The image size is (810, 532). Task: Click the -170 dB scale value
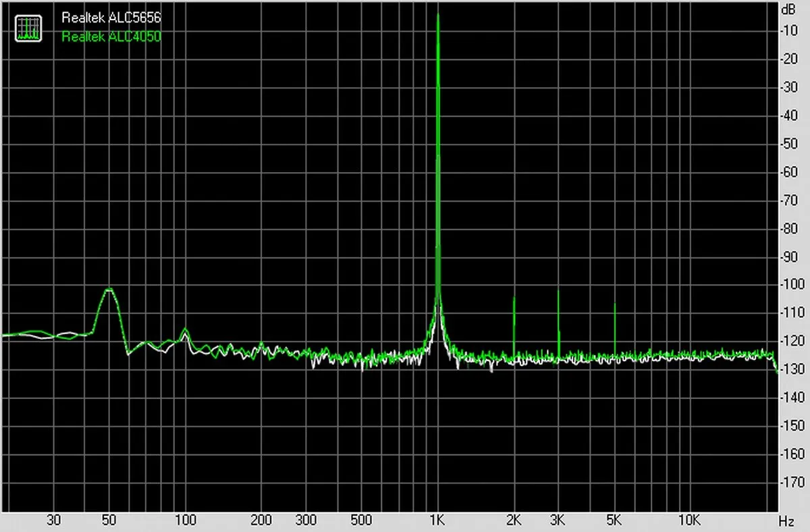click(792, 483)
